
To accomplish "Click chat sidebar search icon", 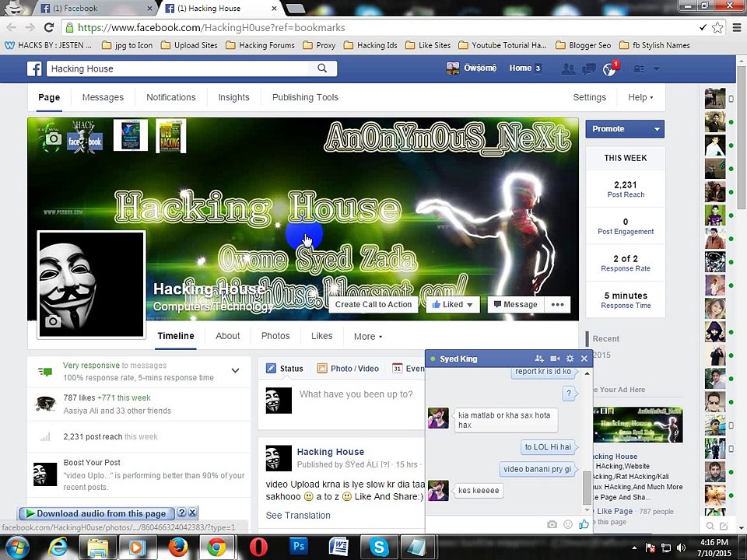I will pos(710,526).
